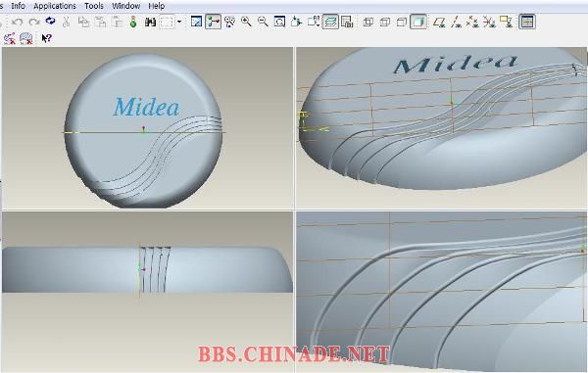Click the binoculars Find tool
Image resolution: width=588 pixels, height=373 pixels.
click(150, 23)
